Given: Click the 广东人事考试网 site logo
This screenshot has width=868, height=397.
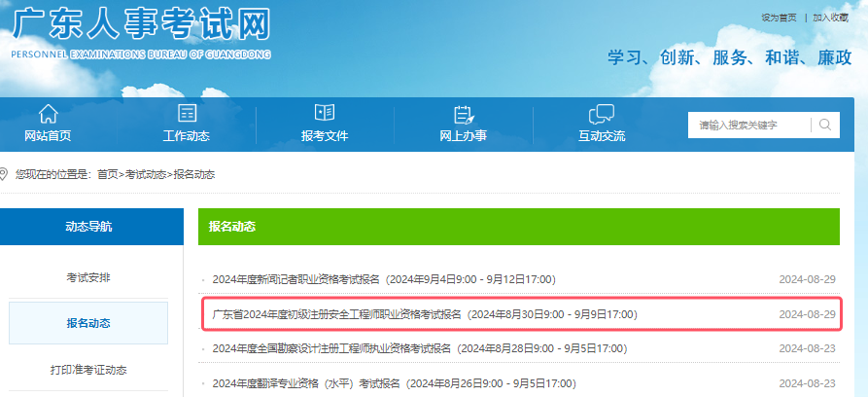Looking at the screenshot, I should pos(142,25).
